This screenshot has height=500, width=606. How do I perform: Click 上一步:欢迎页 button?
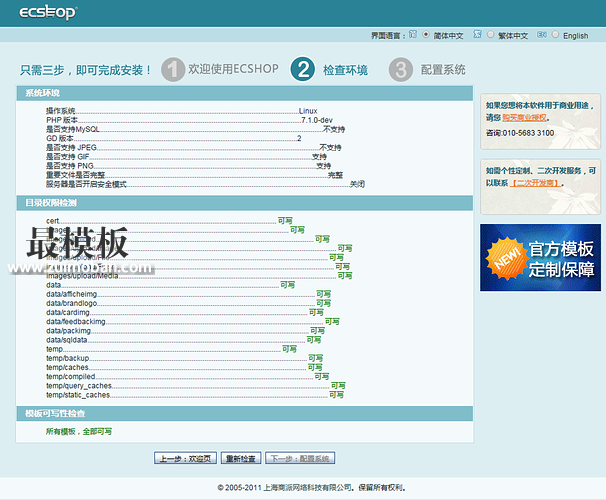point(185,458)
